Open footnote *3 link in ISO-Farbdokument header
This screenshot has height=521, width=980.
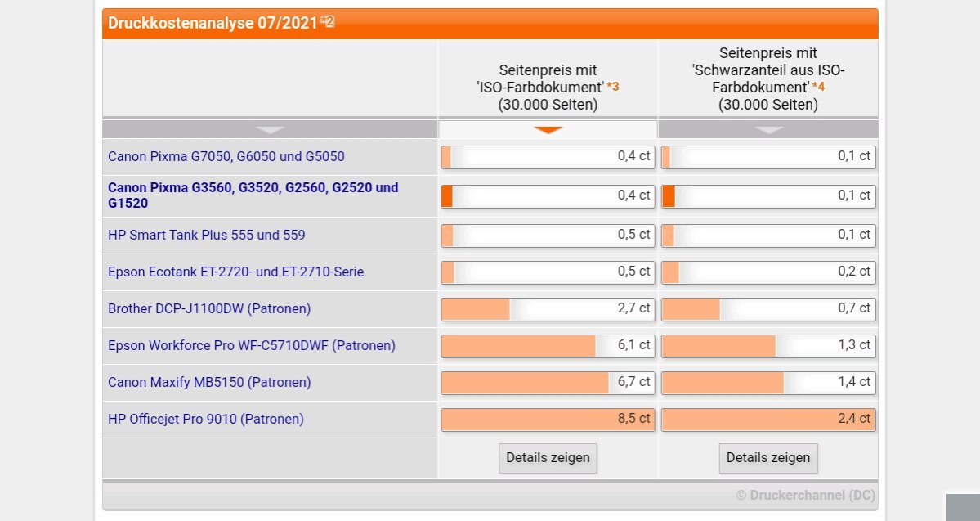(x=612, y=87)
